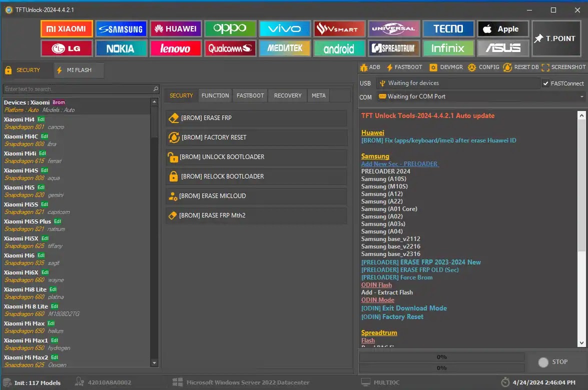The image size is (588, 390).
Task: Run [BROM] UNLOCK BOOTLOADER
Action: click(x=257, y=157)
